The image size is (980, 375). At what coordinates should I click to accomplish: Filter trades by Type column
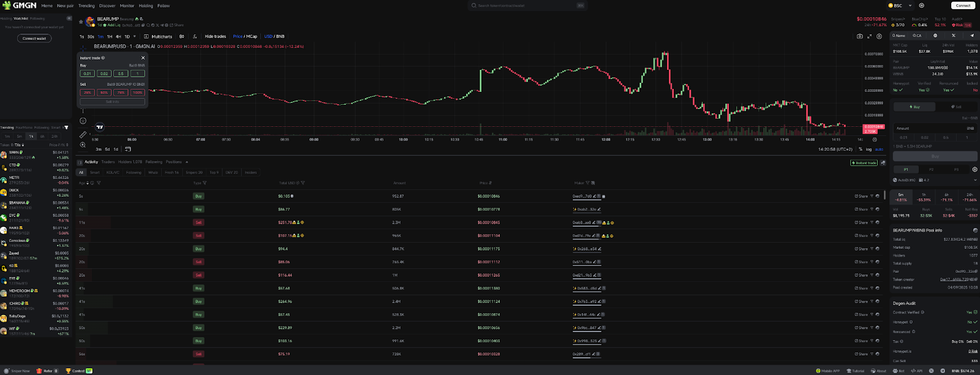[x=203, y=183]
